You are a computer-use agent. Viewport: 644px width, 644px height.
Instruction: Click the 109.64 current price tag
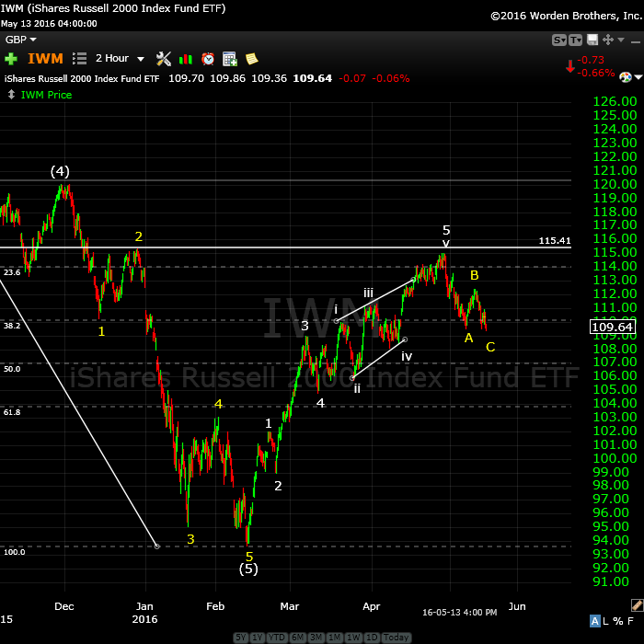click(x=613, y=327)
